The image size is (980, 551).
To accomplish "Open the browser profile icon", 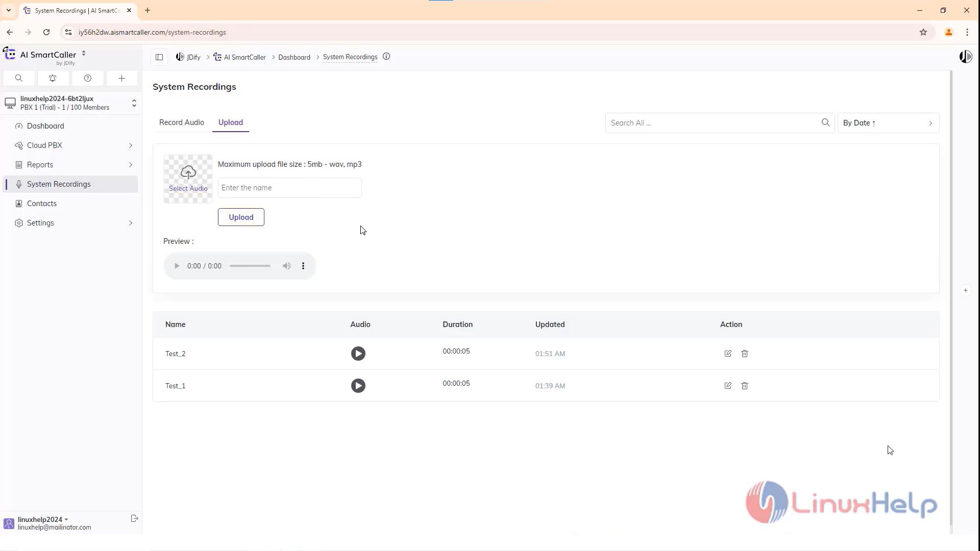I will point(948,32).
